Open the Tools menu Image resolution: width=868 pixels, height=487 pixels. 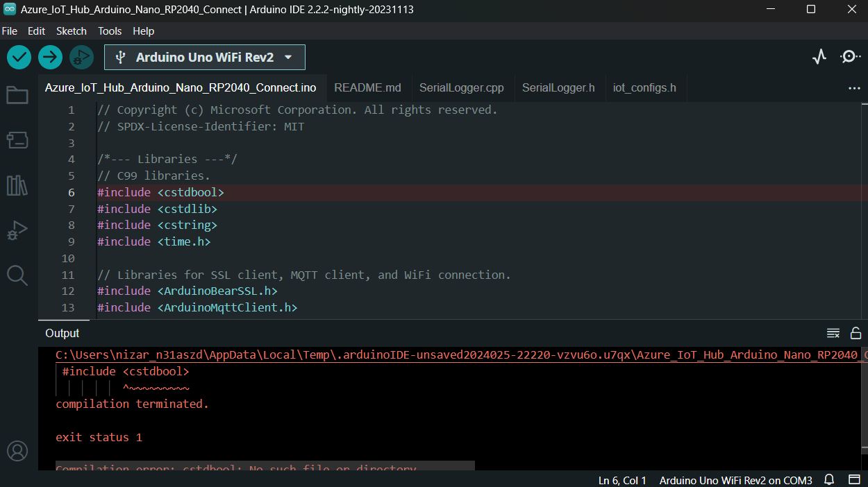click(x=110, y=31)
